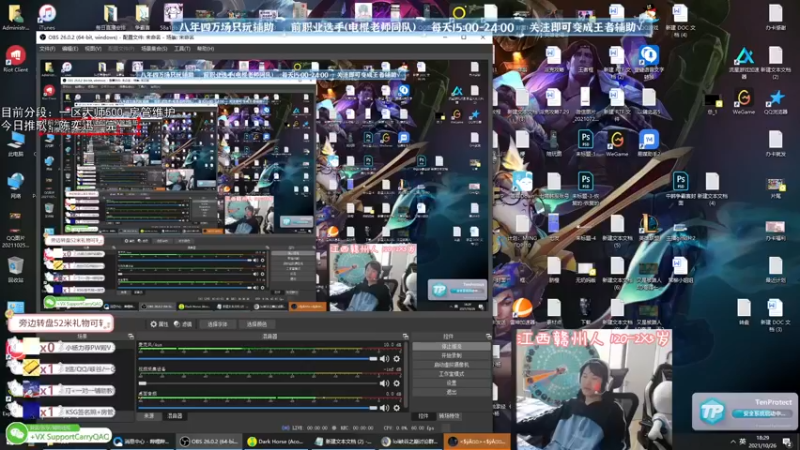Screen dimensions: 800x450
Task: Click the TenProtect notification popup
Action: click(745, 411)
